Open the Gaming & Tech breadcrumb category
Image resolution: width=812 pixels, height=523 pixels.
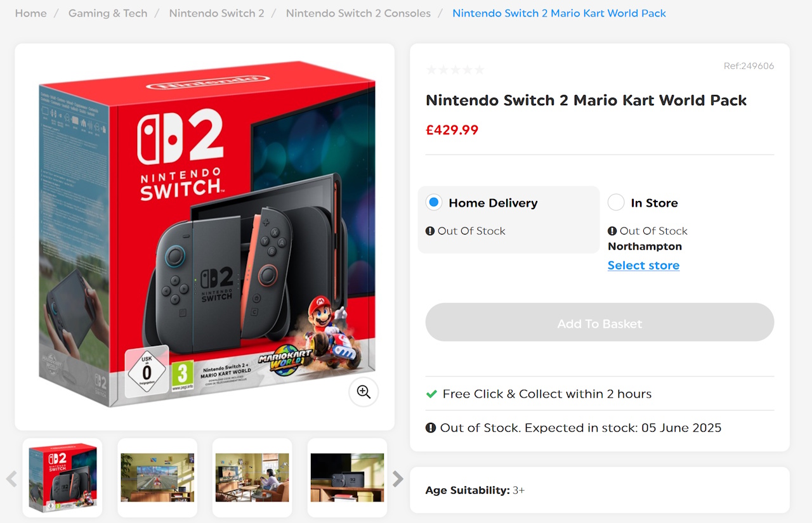(107, 13)
